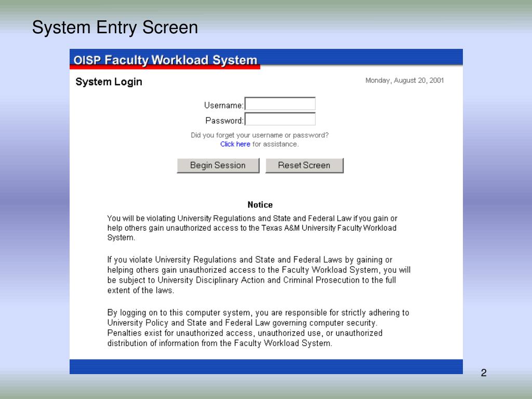Click the "Username:" label

[x=223, y=105]
